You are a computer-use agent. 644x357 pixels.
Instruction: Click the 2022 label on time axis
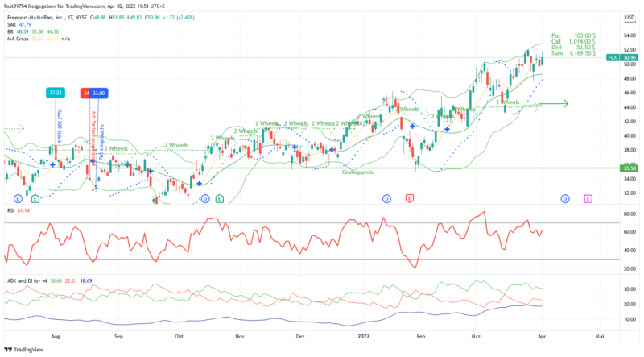[362, 333]
